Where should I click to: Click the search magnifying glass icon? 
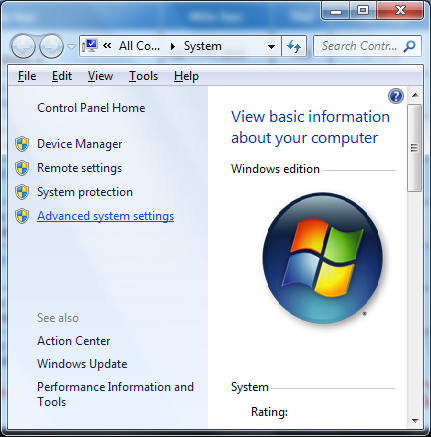pyautogui.click(x=409, y=46)
